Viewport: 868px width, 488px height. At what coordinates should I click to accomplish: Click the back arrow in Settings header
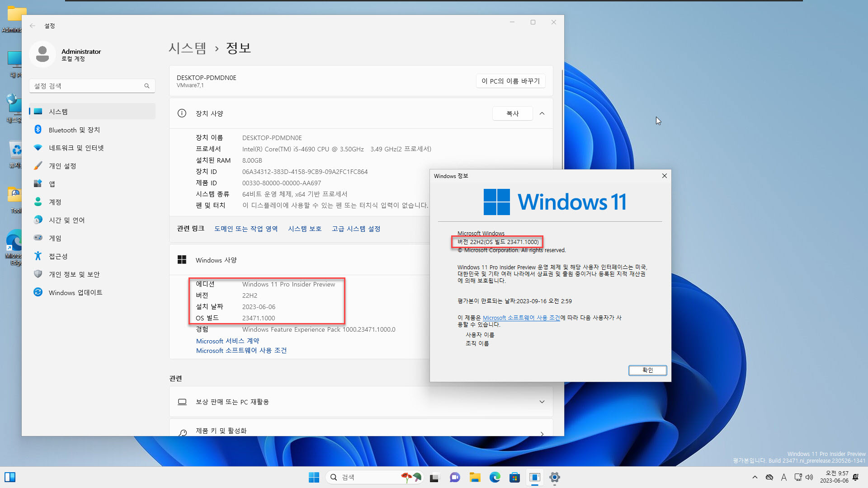coord(33,26)
